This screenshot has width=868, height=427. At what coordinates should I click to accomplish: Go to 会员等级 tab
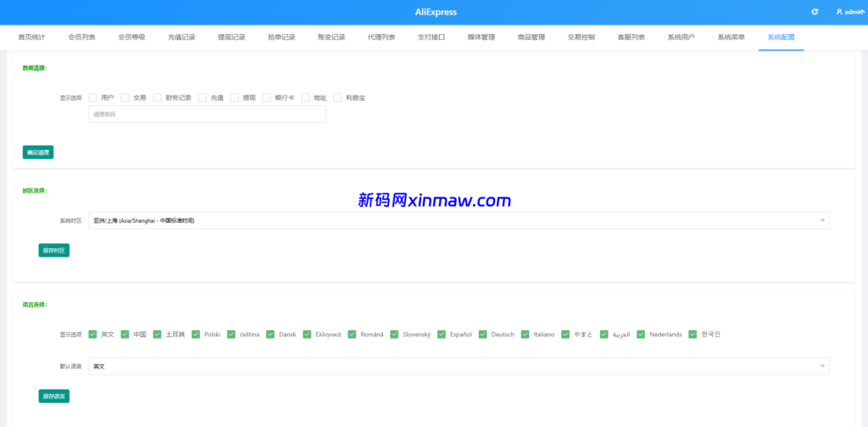click(x=131, y=37)
